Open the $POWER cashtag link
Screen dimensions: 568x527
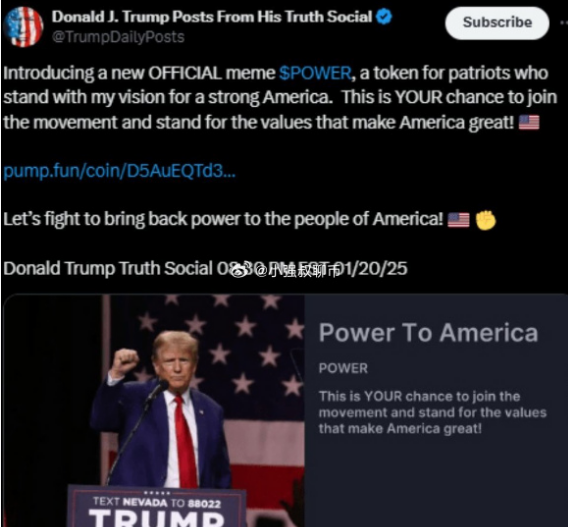(315, 73)
